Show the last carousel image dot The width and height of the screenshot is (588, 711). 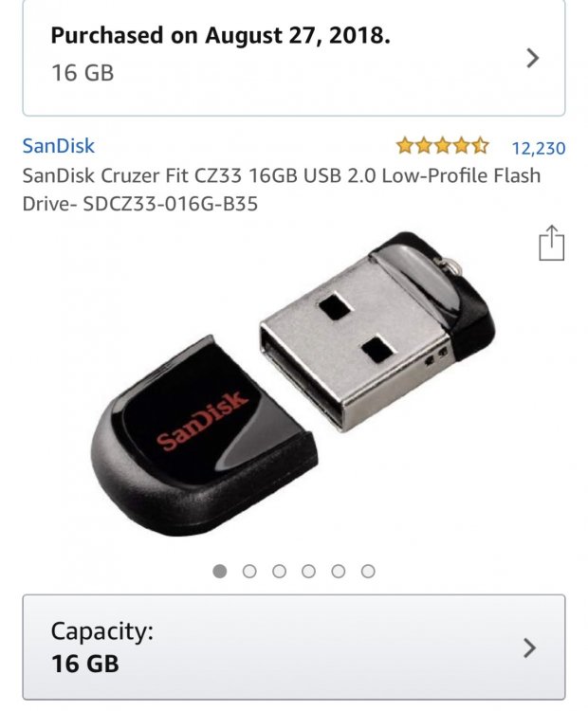pyautogui.click(x=368, y=571)
